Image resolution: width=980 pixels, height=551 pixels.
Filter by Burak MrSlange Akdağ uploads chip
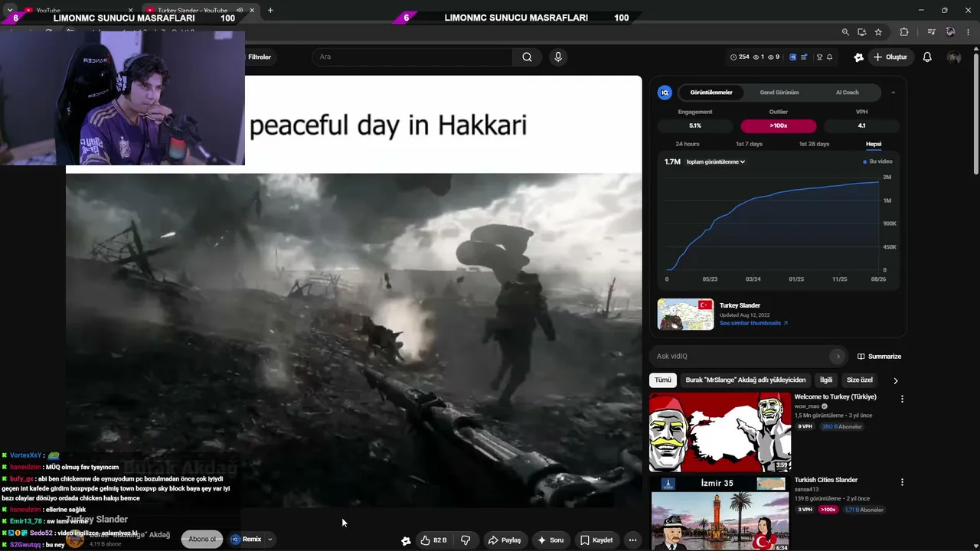(746, 380)
